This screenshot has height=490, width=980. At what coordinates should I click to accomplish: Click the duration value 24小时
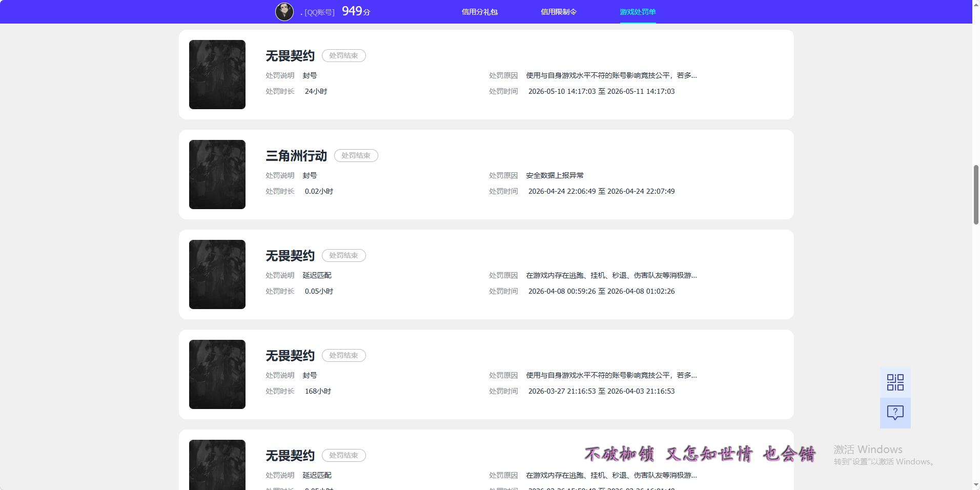[316, 91]
